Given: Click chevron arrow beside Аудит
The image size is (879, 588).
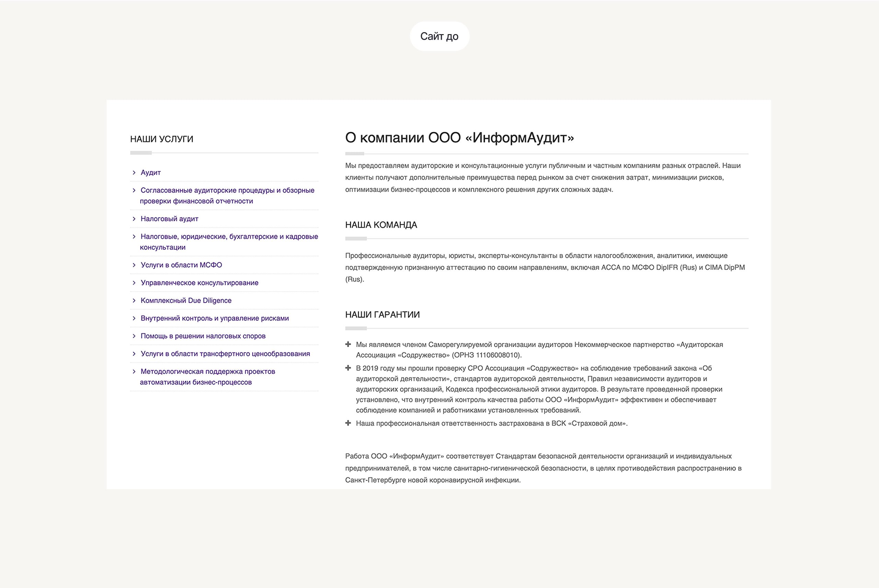Looking at the screenshot, I should point(134,173).
